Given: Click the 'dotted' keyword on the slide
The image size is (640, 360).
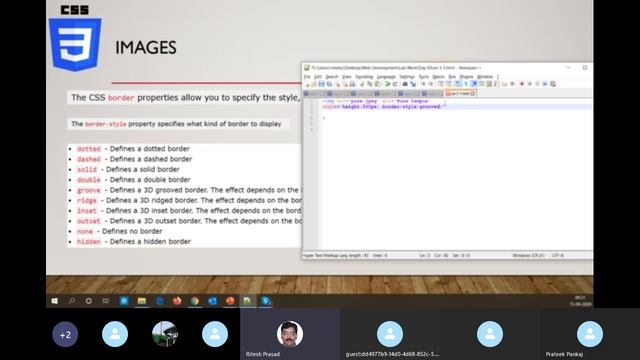Looking at the screenshot, I should (89, 149).
